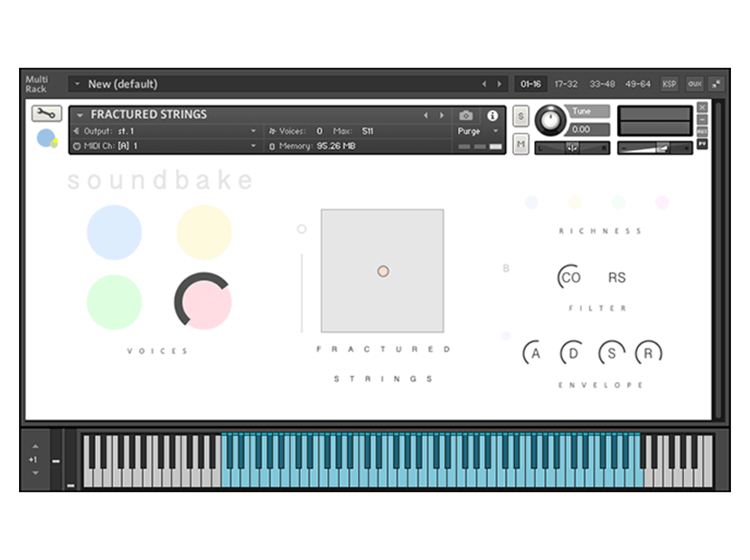
Task: Click the Decay envelope knob D
Action: pyautogui.click(x=573, y=353)
